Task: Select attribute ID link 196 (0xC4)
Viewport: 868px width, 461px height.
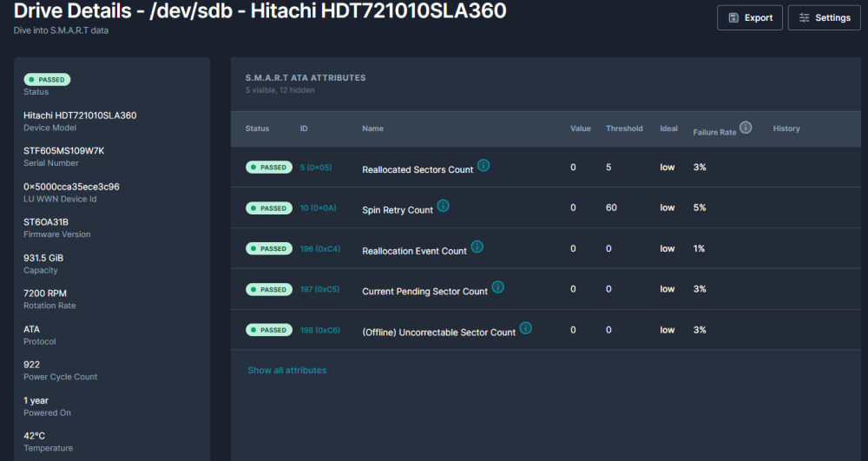Action: point(320,248)
